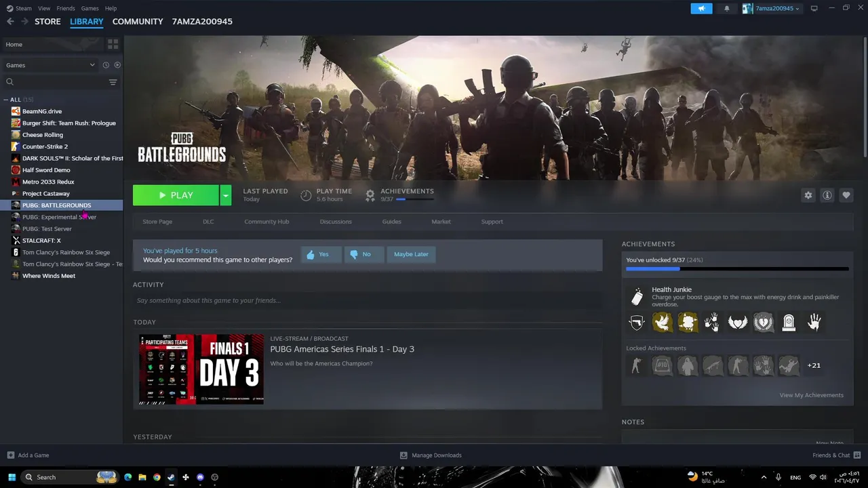
Task: Open the notifications bell
Action: click(x=727, y=8)
